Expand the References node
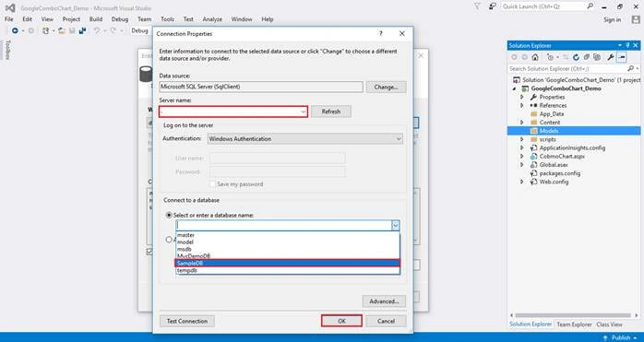 tap(522, 105)
